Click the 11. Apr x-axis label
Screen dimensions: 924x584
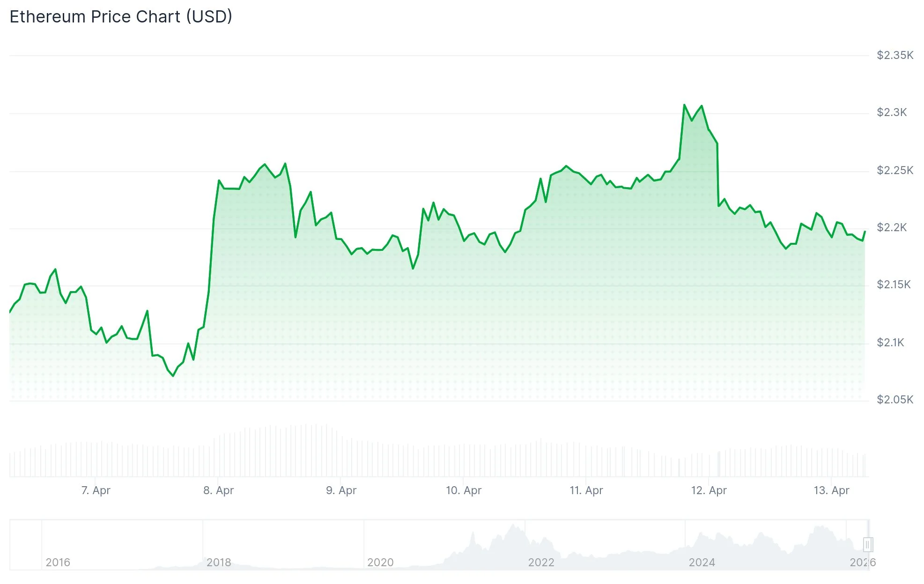586,490
